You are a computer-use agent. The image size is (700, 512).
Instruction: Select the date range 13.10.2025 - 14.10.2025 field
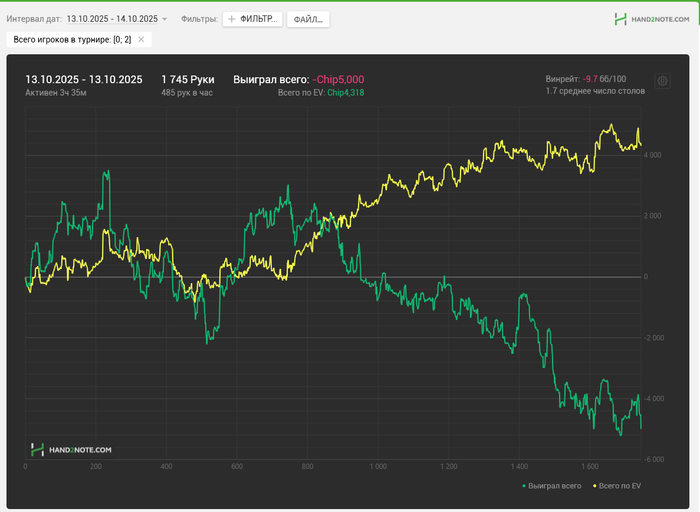[112, 19]
